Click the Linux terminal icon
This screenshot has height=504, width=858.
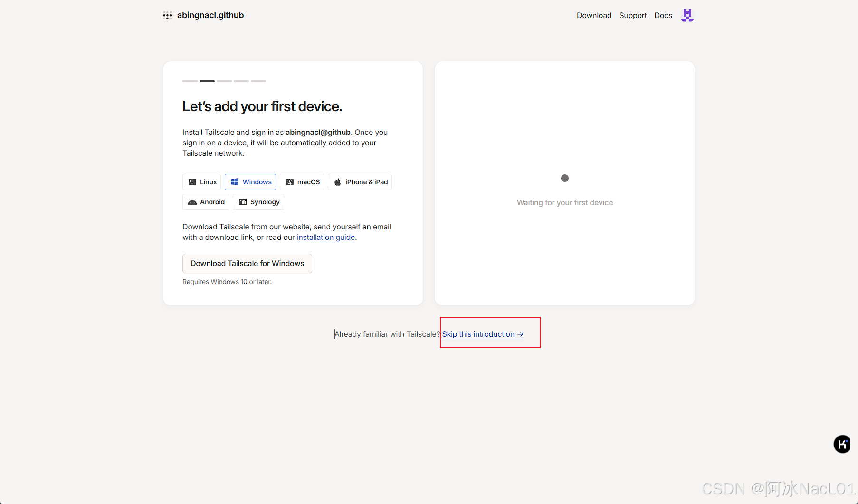click(192, 182)
